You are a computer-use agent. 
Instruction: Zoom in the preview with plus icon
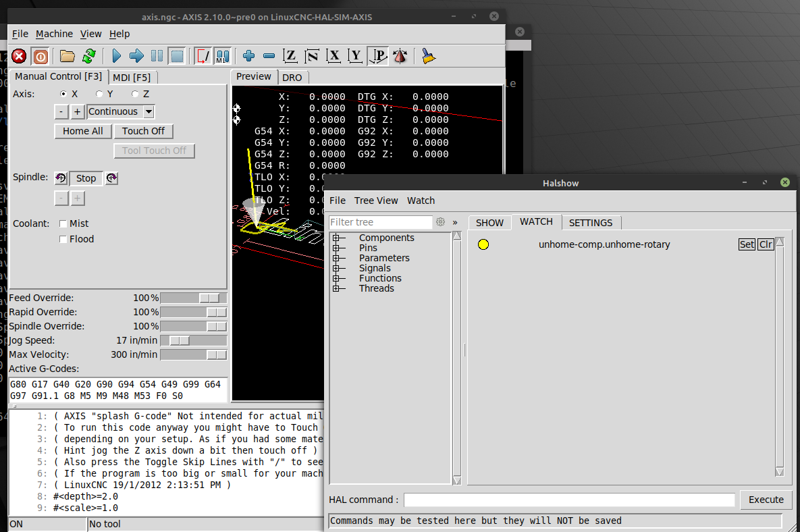click(248, 56)
